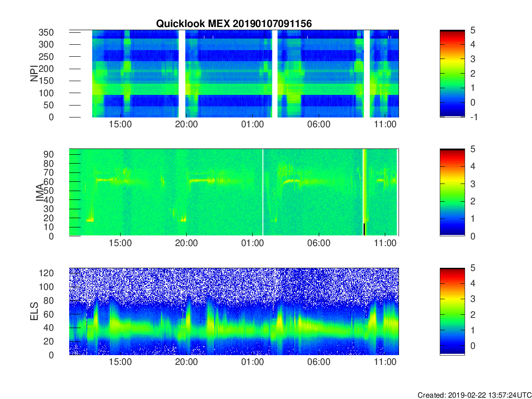Screen dimensions: 532x399
Task: Select the IMA y-axis label
Action: point(39,192)
